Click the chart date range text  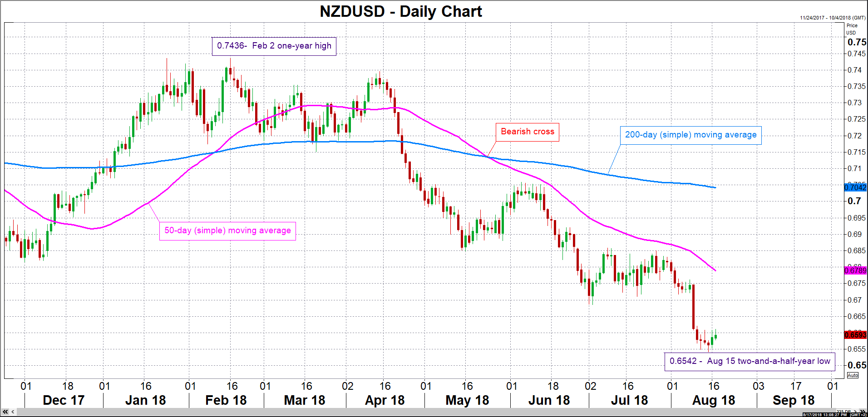pos(832,18)
